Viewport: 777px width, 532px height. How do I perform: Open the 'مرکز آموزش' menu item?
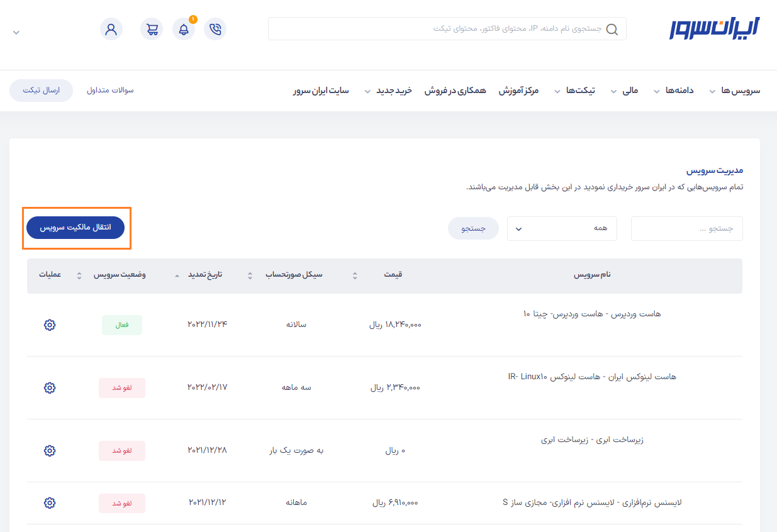pyautogui.click(x=519, y=91)
